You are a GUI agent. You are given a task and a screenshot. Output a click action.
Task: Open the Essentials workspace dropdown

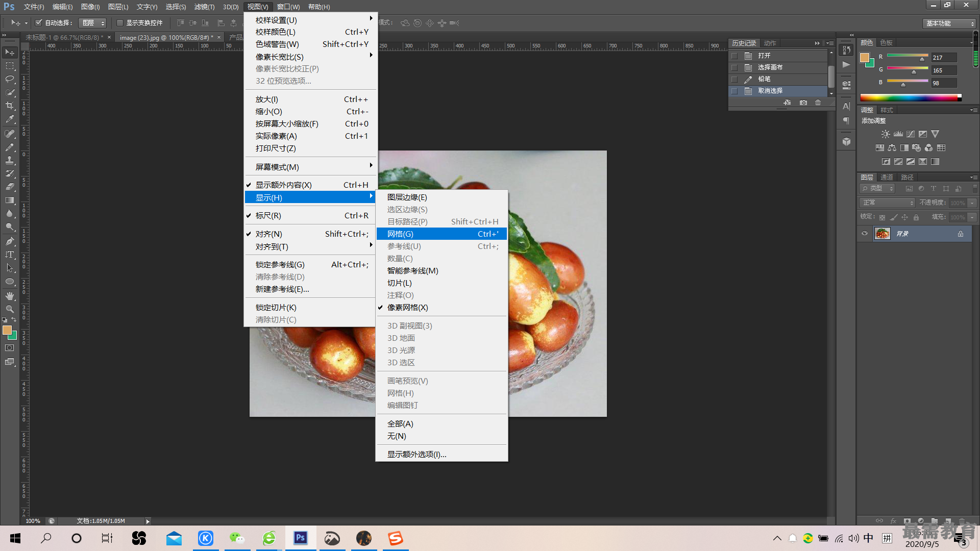pos(949,23)
